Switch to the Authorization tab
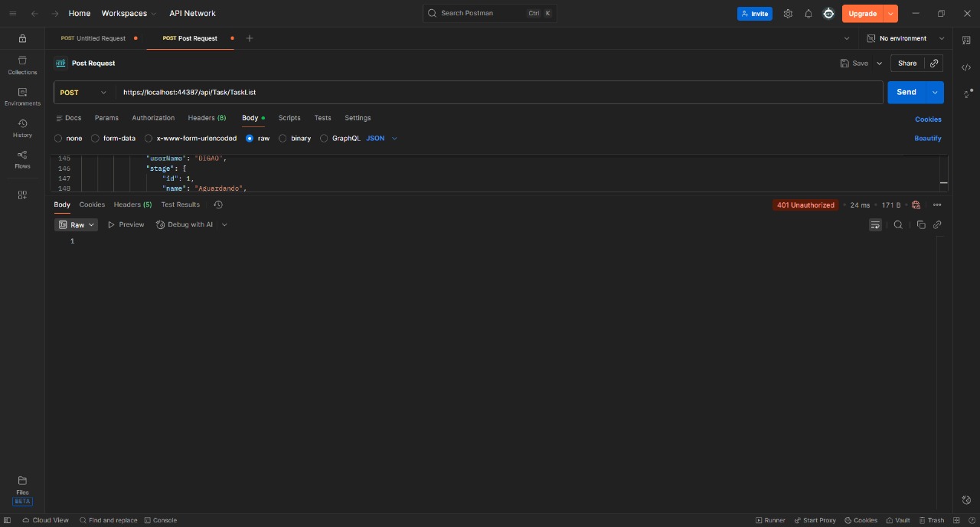Viewport: 980px width, 527px height. [153, 118]
